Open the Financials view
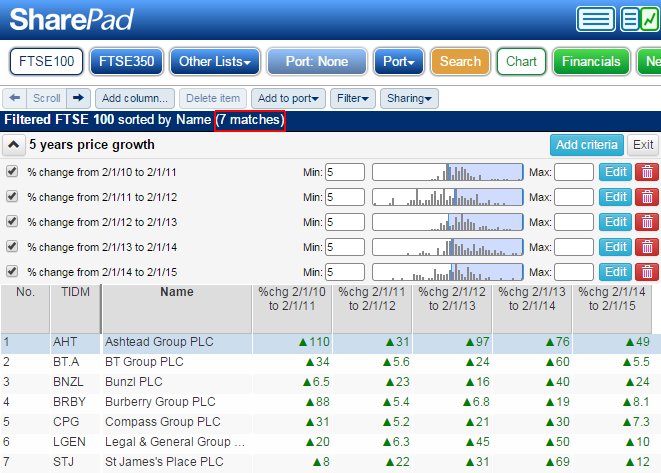The width and height of the screenshot is (661, 473). point(591,62)
